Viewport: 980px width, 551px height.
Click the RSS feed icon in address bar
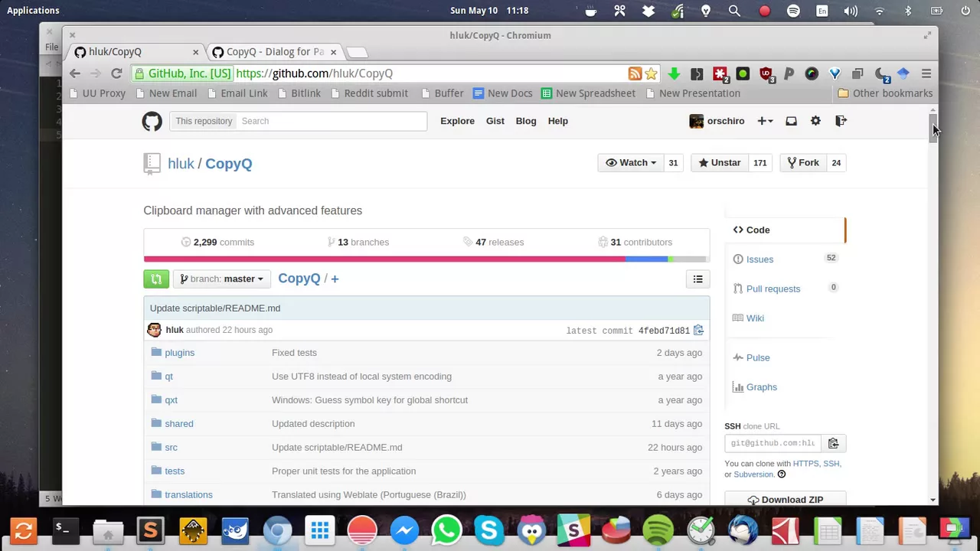tap(635, 73)
